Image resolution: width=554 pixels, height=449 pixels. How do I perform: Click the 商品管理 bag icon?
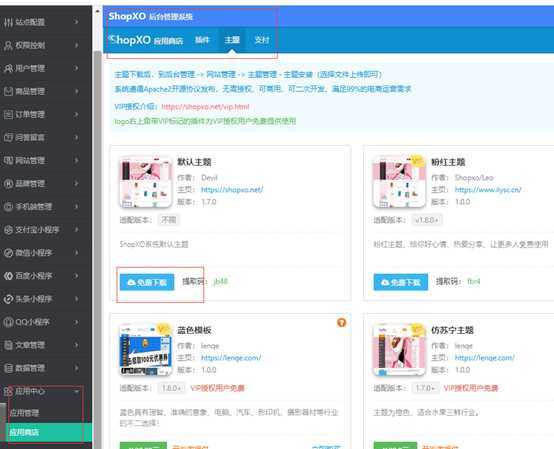(8, 91)
